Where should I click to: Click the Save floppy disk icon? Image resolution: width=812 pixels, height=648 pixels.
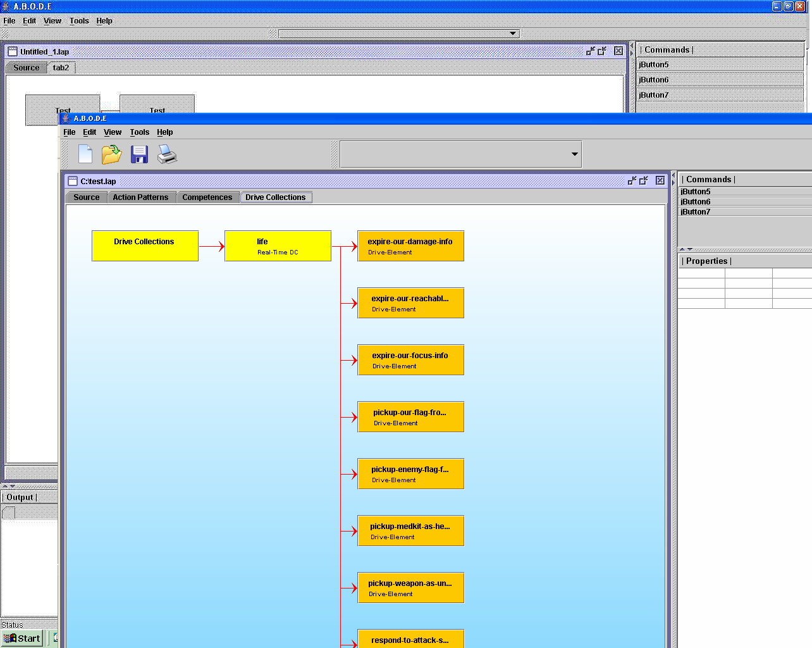[139, 154]
